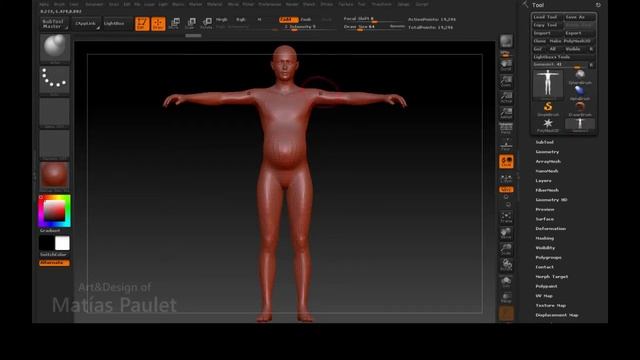
Task: Click the Actual size icon
Action: tap(506, 97)
